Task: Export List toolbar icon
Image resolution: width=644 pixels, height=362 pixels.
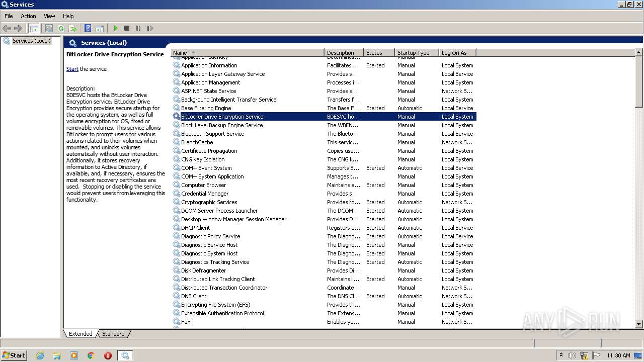Action: pos(72,29)
